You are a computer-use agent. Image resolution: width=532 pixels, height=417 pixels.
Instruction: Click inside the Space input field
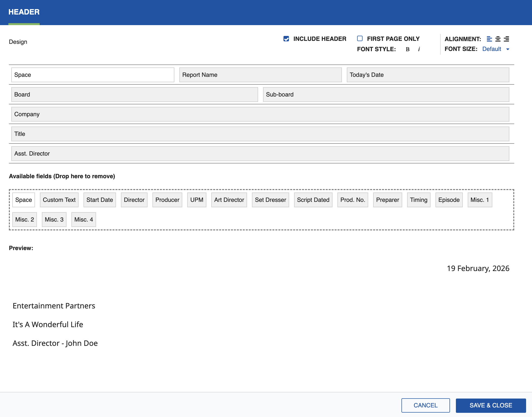[x=93, y=75]
